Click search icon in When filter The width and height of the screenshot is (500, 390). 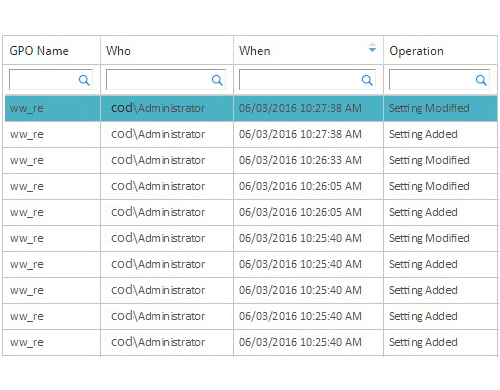pos(367,80)
